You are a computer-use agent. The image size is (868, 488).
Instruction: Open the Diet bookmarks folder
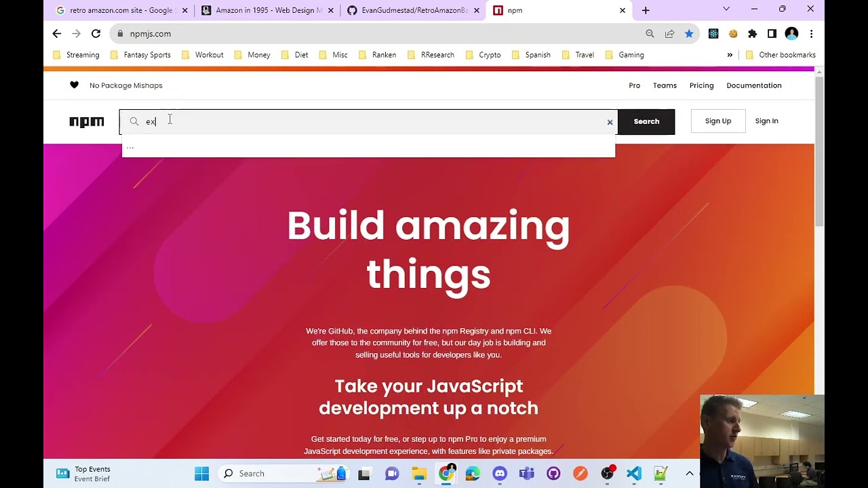pyautogui.click(x=294, y=55)
